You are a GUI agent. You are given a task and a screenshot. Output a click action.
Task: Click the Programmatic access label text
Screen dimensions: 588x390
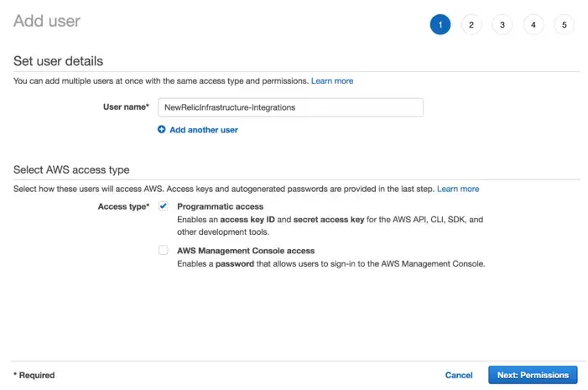point(220,206)
